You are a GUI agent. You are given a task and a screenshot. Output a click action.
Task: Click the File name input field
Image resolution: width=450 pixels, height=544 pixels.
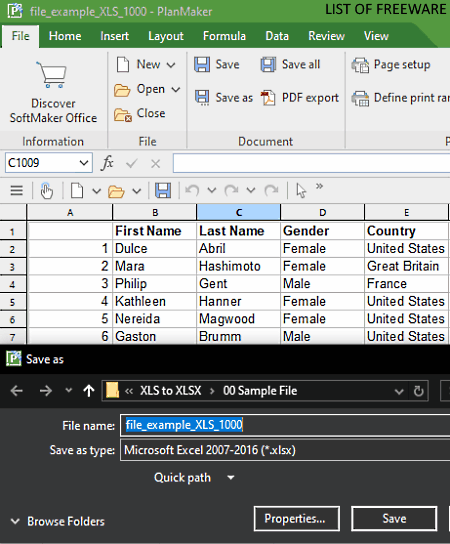(285, 425)
